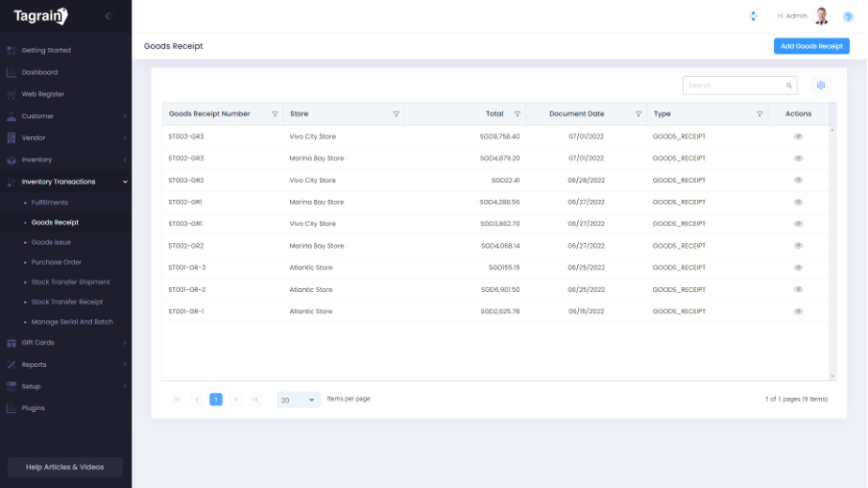Click the Add Goods Receipt button
Viewport: 868px width, 488px height.
pyautogui.click(x=811, y=46)
